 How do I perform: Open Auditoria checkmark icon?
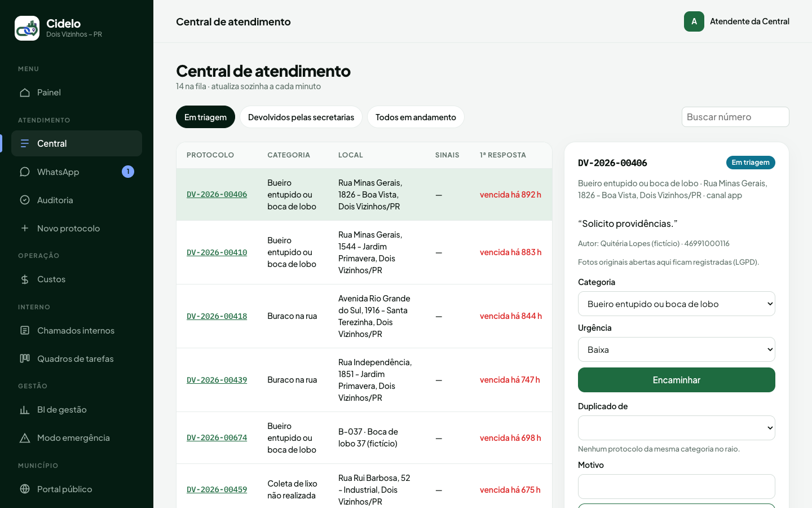click(25, 200)
